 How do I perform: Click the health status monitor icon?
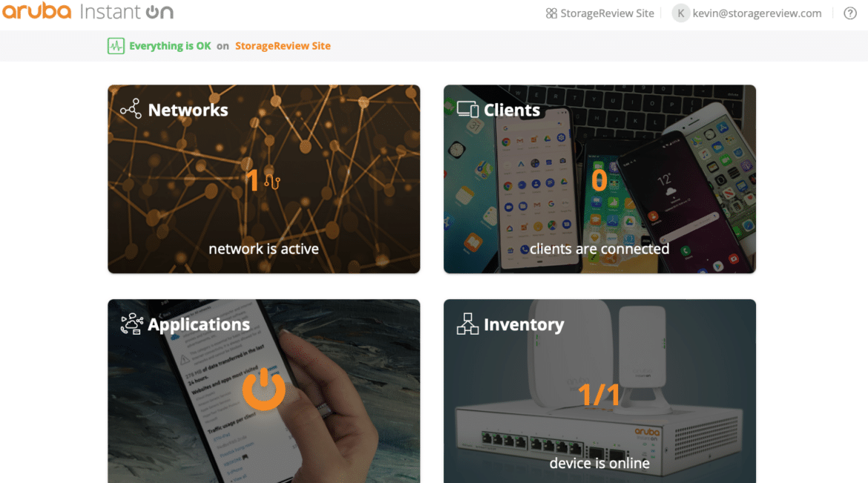click(116, 46)
